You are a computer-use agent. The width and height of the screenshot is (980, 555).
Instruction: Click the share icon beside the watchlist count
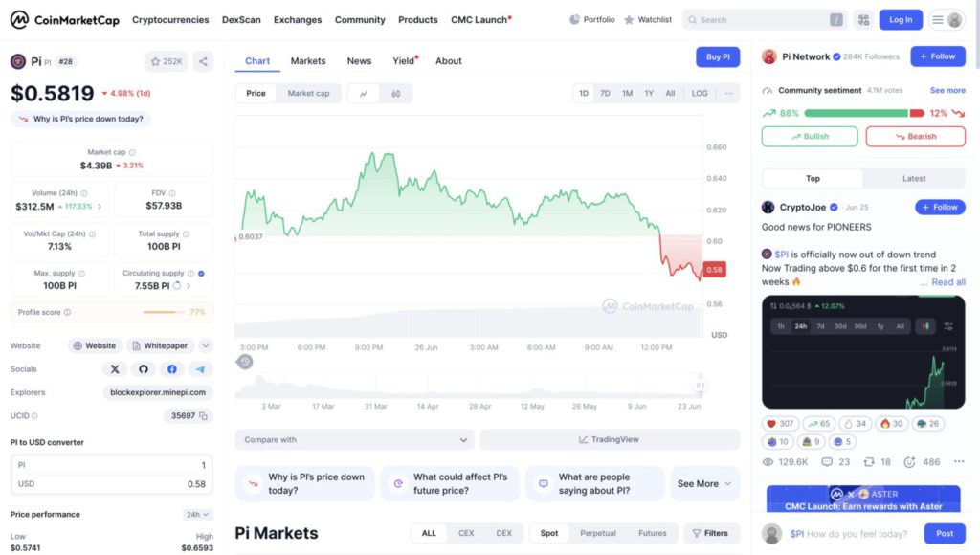click(x=203, y=61)
